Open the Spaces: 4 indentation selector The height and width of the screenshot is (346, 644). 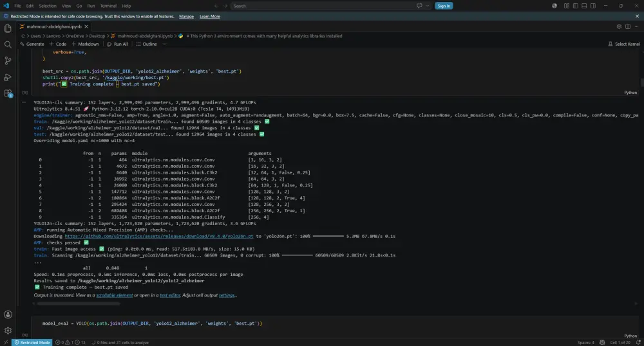tap(585, 342)
